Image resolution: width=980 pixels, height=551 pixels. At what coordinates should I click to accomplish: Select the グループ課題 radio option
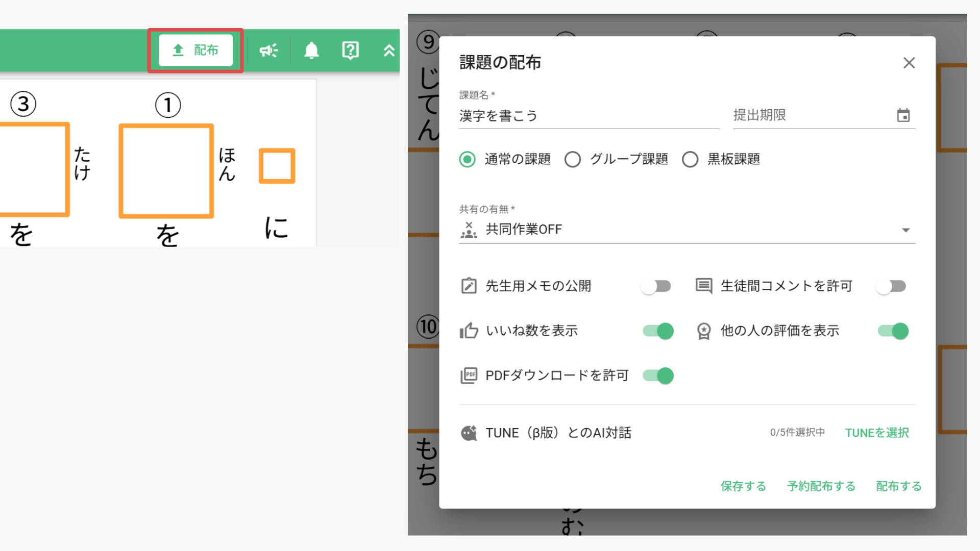pos(572,159)
